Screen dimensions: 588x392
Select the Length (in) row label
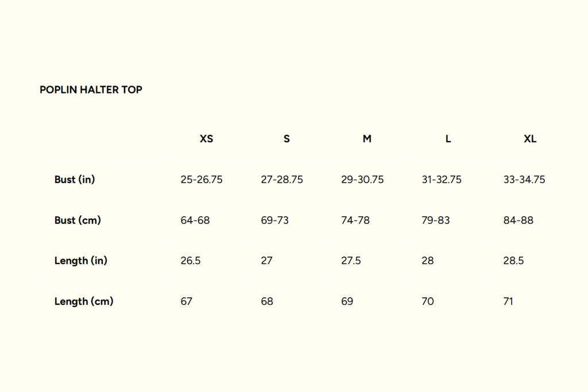pyautogui.click(x=81, y=261)
